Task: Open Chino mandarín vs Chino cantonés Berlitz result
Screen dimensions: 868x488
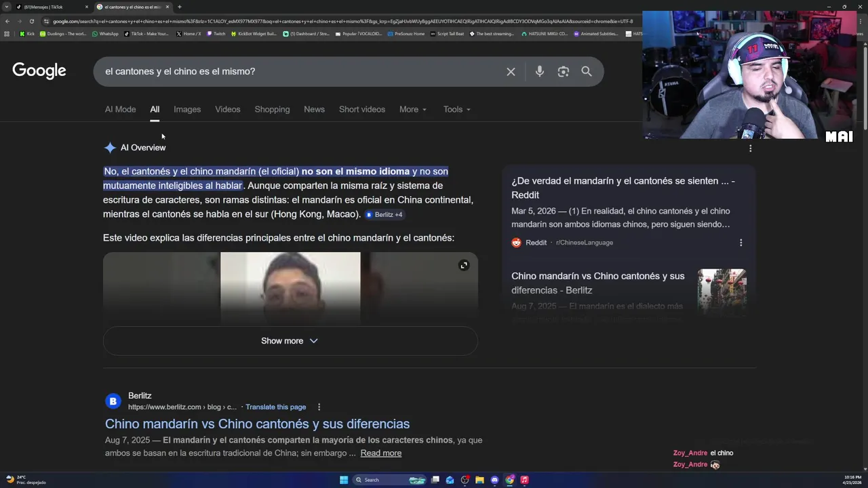Action: (x=257, y=424)
